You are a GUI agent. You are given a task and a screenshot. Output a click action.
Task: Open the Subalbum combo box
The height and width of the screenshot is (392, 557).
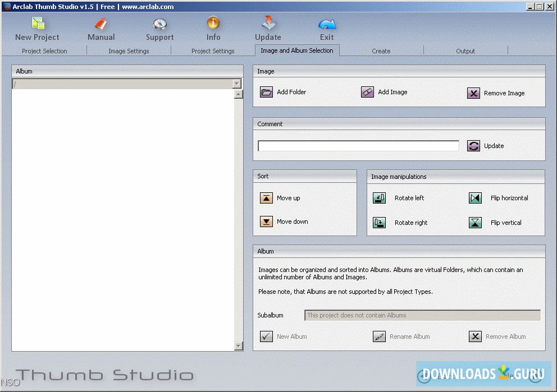coord(422,315)
